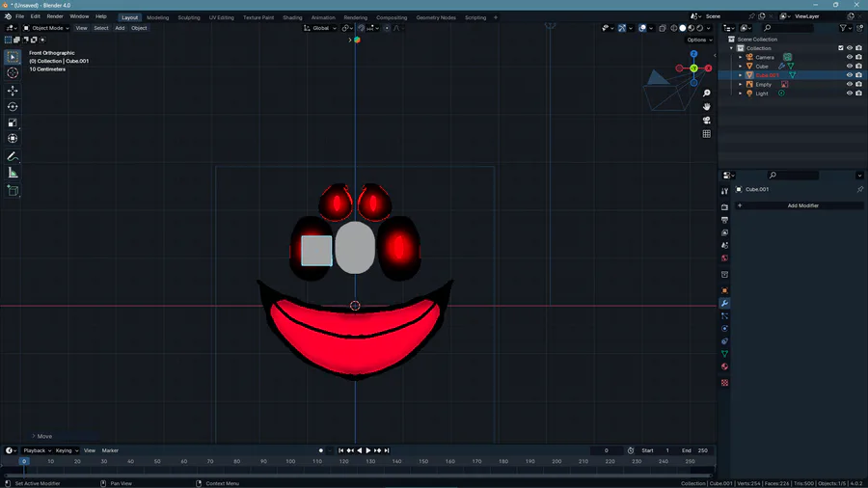Image resolution: width=868 pixels, height=488 pixels.
Task: Click frame 100 on the timeline ruler
Action: pos(290,462)
